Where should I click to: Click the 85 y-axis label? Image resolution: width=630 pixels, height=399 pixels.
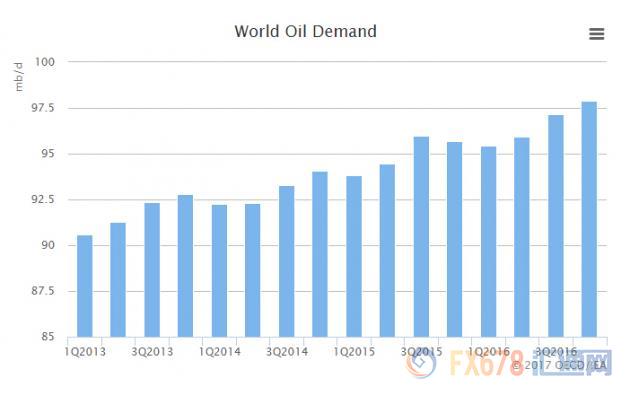pos(48,337)
